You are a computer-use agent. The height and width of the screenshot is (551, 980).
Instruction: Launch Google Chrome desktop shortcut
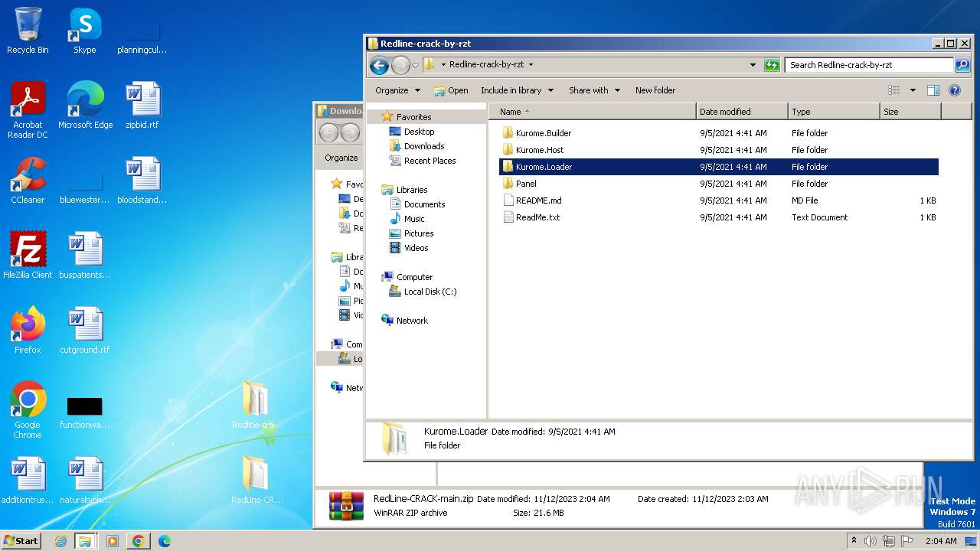[28, 410]
